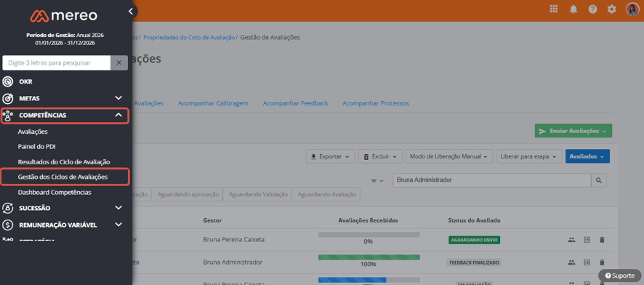This screenshot has height=285, width=644.
Task: Collapse the Competências menu chevron
Action: 118,116
